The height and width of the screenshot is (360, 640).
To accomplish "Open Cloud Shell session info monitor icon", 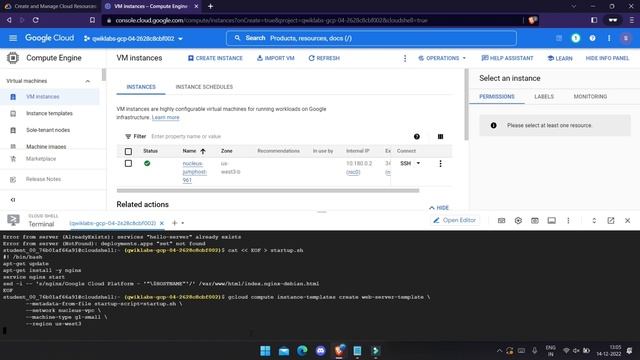I will (551, 220).
